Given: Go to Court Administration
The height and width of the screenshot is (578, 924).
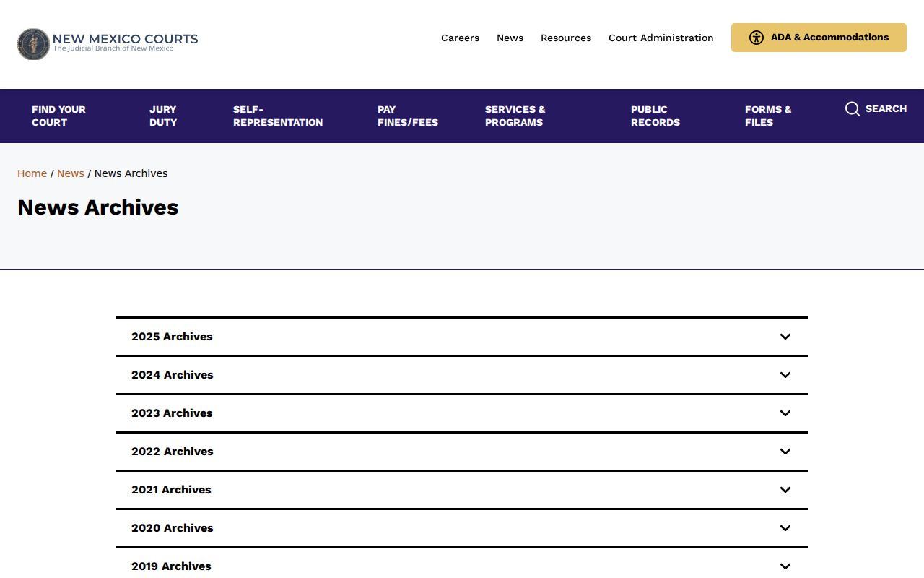Looking at the screenshot, I should pyautogui.click(x=661, y=38).
